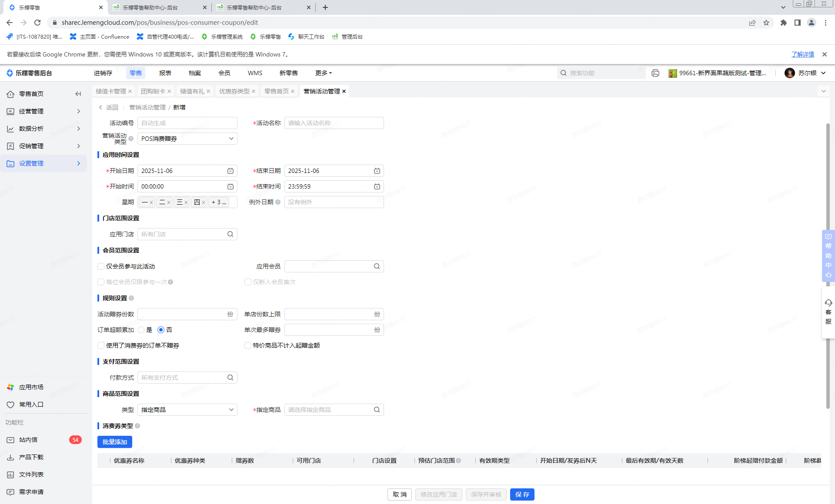
Task: Click search icon in 应用门店 field
Action: point(230,234)
